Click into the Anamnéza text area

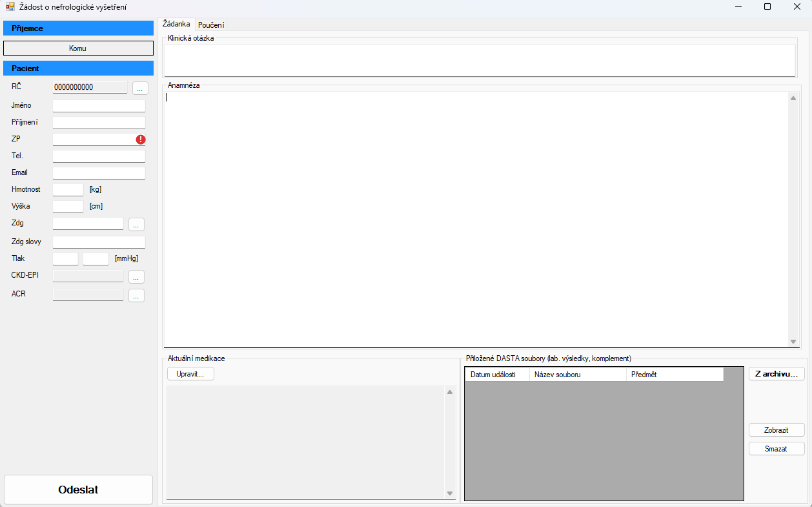476,219
